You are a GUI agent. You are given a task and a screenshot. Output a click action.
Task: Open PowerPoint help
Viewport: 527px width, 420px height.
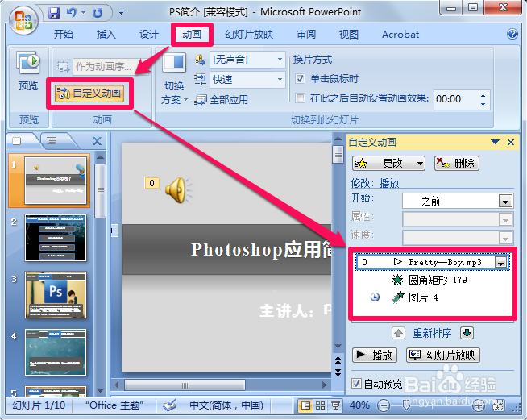(512, 34)
